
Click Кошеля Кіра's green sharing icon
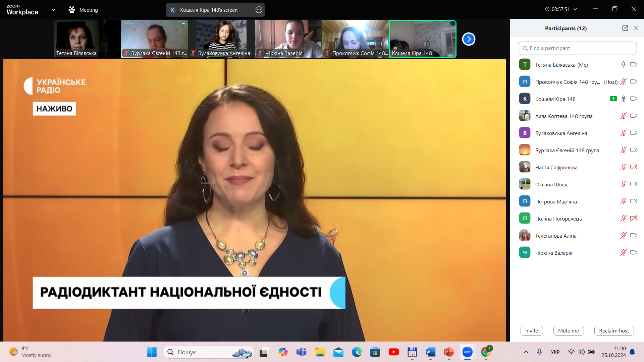tap(613, 99)
